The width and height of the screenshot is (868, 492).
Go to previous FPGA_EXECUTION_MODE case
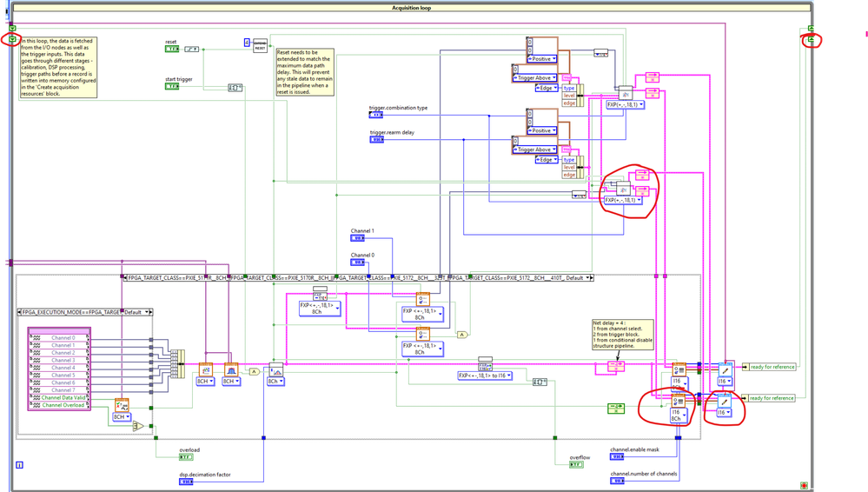click(21, 312)
